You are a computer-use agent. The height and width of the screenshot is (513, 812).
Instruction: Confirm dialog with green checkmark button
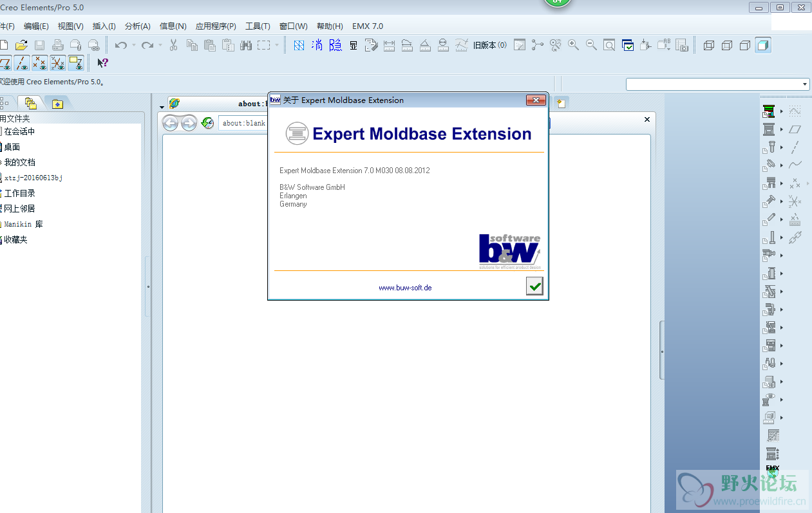(x=534, y=286)
